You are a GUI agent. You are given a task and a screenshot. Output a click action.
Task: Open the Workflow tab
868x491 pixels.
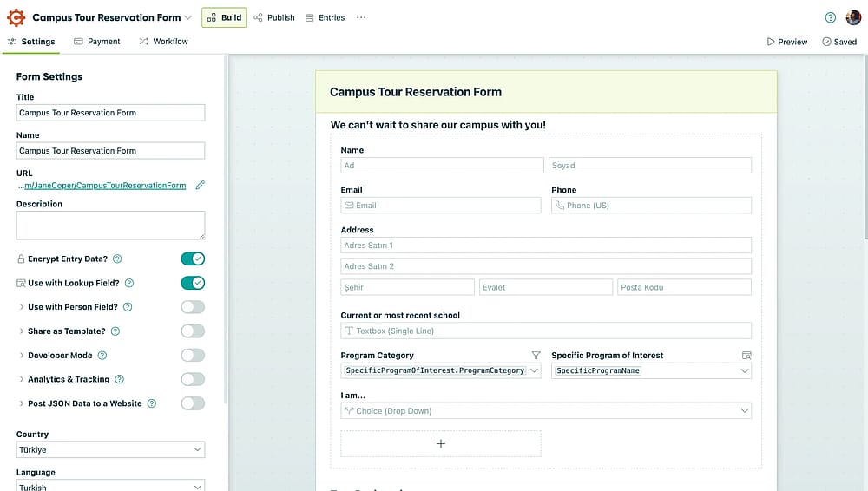pyautogui.click(x=163, y=42)
